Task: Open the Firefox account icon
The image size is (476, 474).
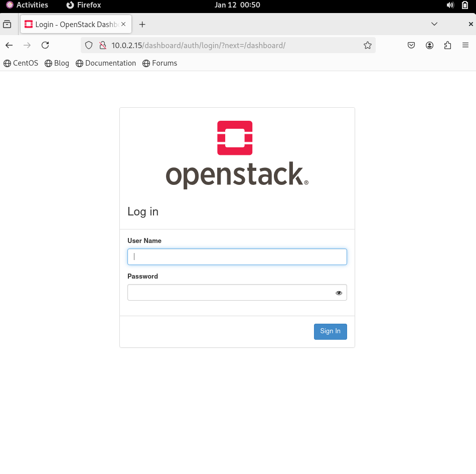Action: (429, 45)
